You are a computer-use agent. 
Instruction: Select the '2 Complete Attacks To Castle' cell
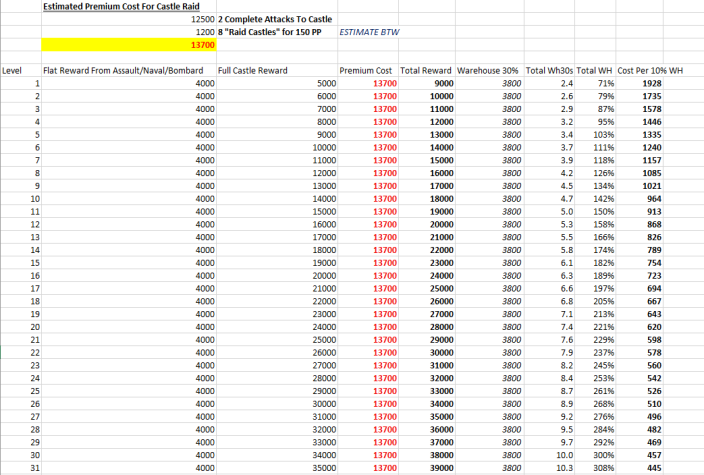click(x=275, y=19)
